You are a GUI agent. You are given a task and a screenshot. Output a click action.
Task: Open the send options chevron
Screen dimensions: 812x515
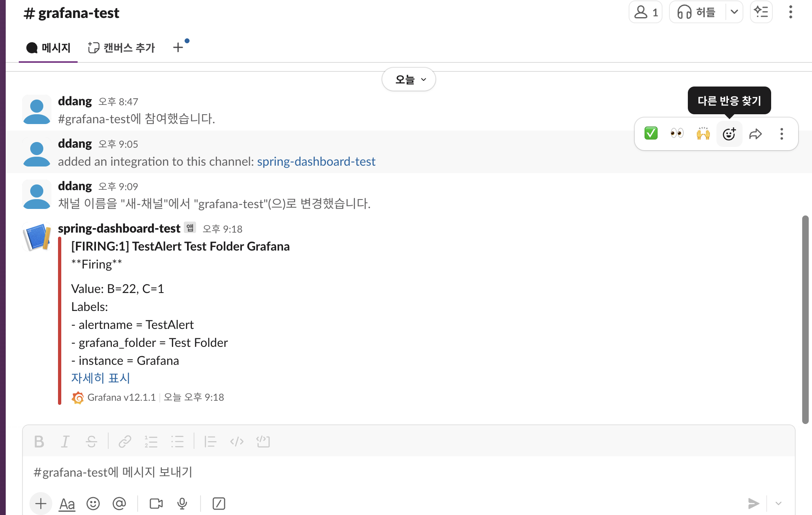(779, 504)
